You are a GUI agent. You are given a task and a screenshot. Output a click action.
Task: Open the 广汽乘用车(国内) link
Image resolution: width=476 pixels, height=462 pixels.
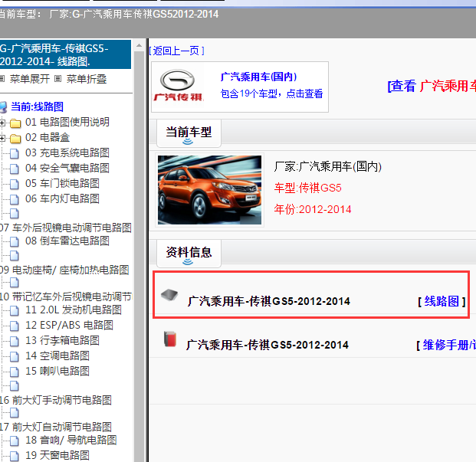(258, 77)
